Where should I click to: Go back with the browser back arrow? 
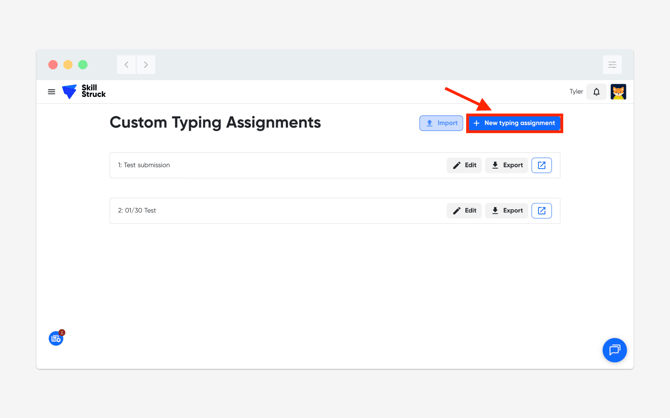point(127,65)
